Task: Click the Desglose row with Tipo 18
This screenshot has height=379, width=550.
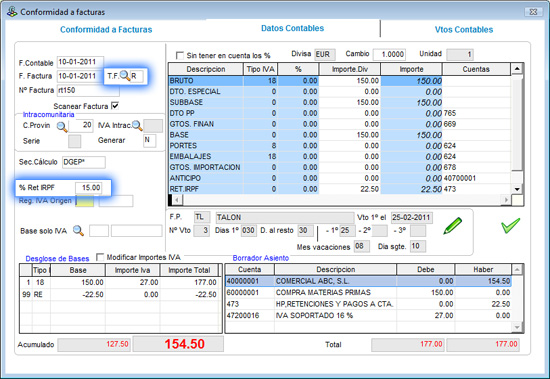Action: (119, 282)
